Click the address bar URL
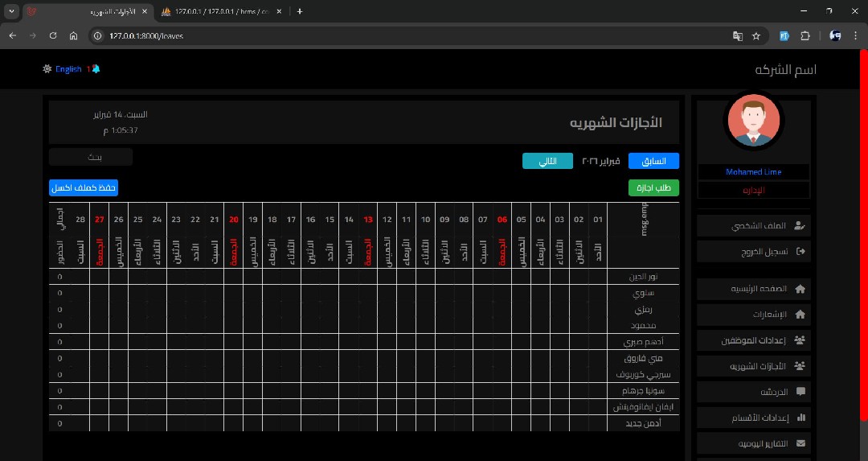Image resolution: width=868 pixels, height=461 pixels. click(x=146, y=35)
